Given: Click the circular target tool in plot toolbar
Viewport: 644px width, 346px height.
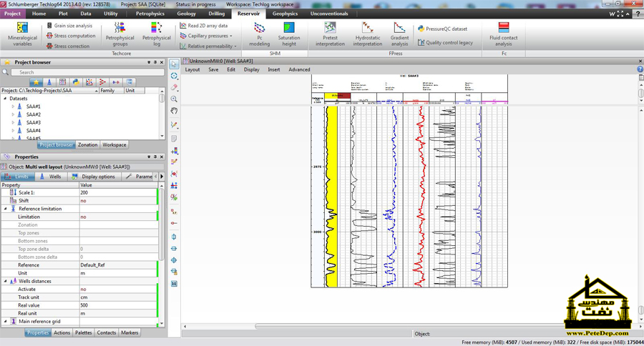Looking at the screenshot, I should click(x=174, y=76).
